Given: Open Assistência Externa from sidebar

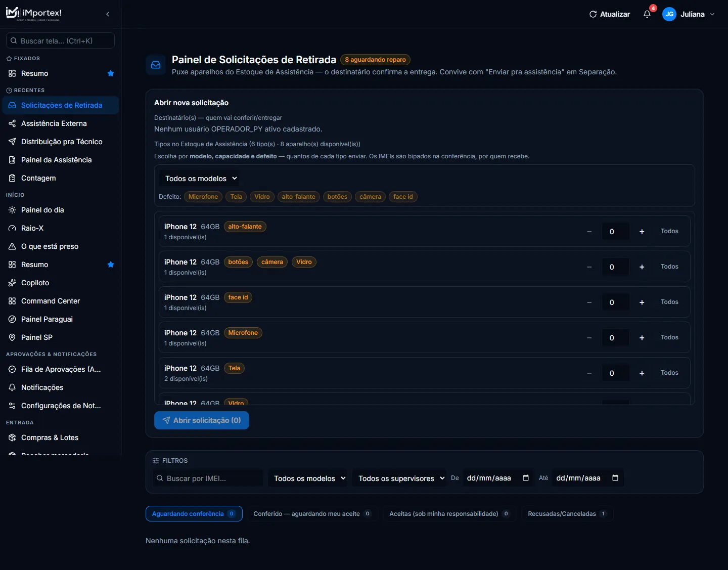Looking at the screenshot, I should [61, 123].
